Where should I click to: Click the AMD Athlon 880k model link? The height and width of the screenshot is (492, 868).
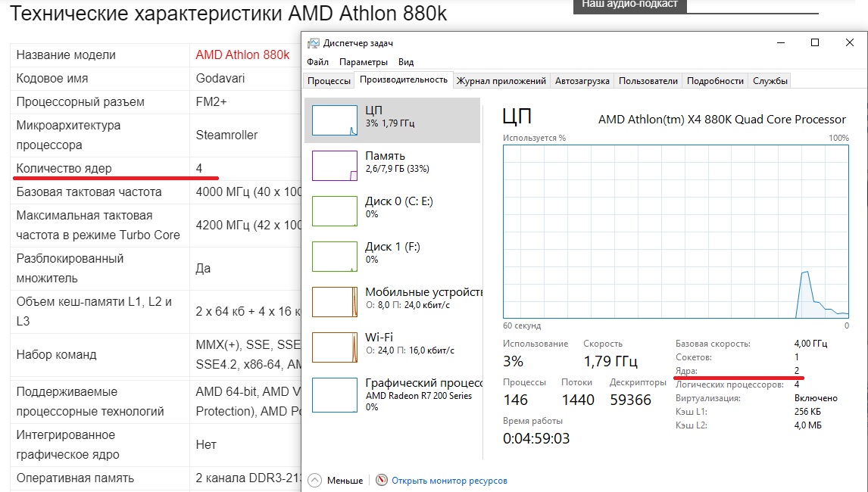point(242,55)
